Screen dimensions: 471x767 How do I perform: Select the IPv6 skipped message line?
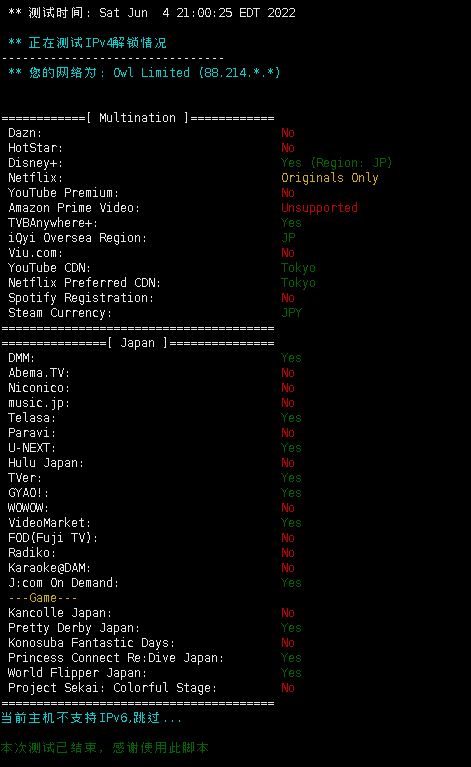click(x=91, y=718)
